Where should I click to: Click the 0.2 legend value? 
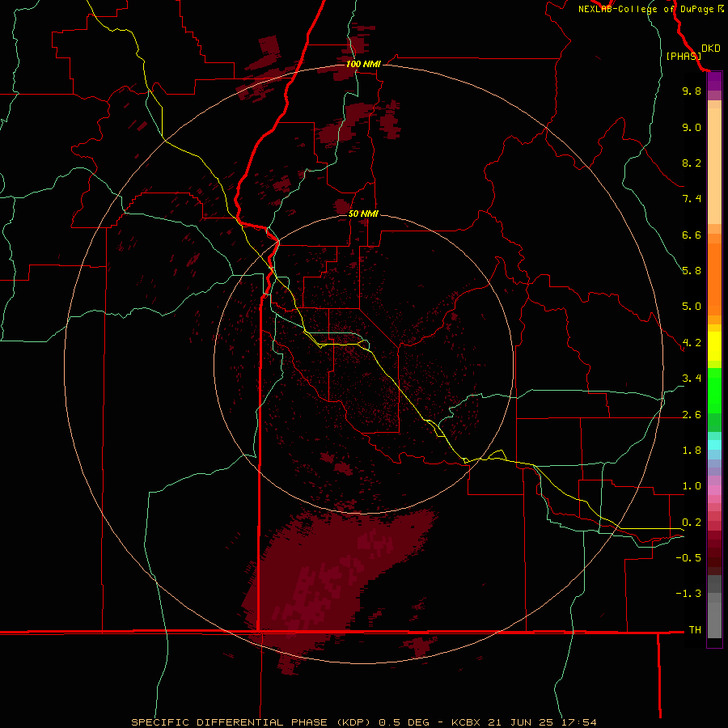(x=692, y=523)
